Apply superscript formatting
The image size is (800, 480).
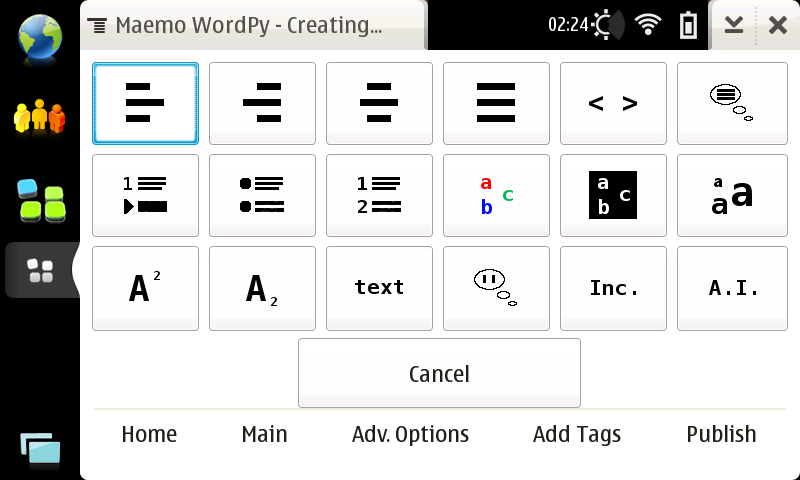[145, 288]
